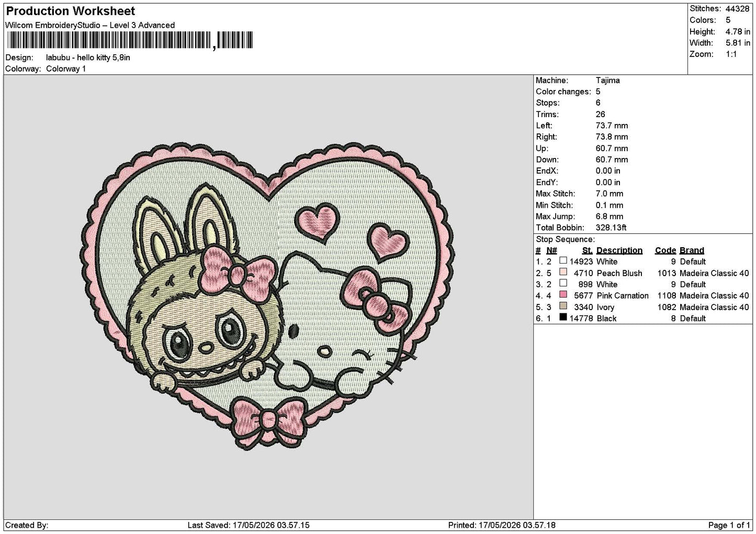
Task: Click the White color swatch in row 1
Action: (563, 260)
